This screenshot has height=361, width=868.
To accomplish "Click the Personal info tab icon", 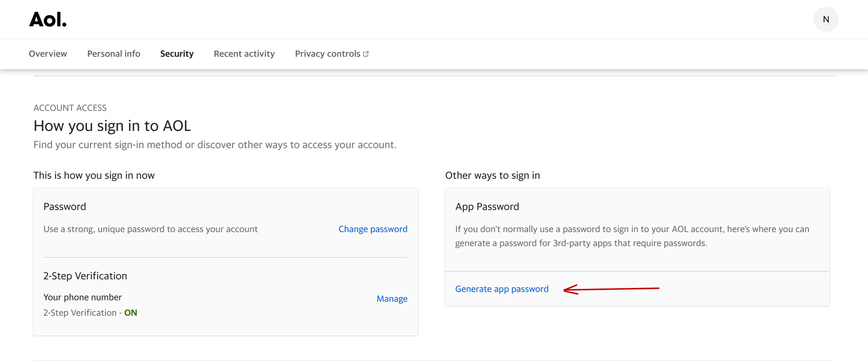I will 113,54.
